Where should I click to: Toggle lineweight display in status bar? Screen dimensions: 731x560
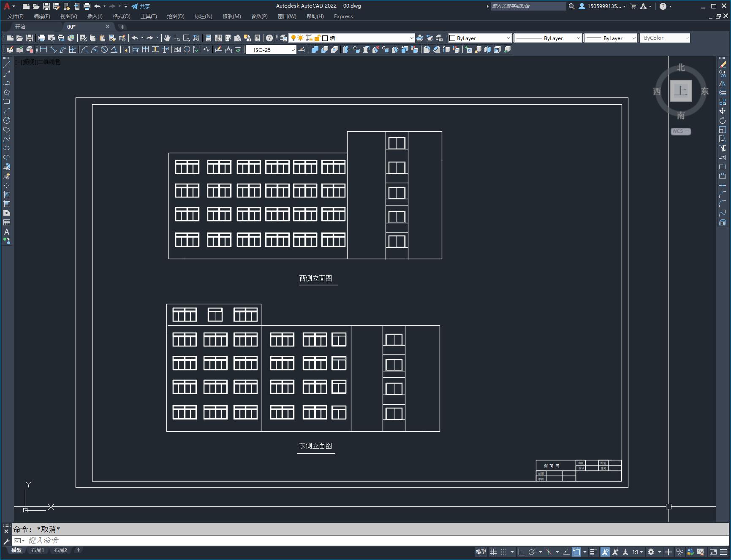click(594, 552)
